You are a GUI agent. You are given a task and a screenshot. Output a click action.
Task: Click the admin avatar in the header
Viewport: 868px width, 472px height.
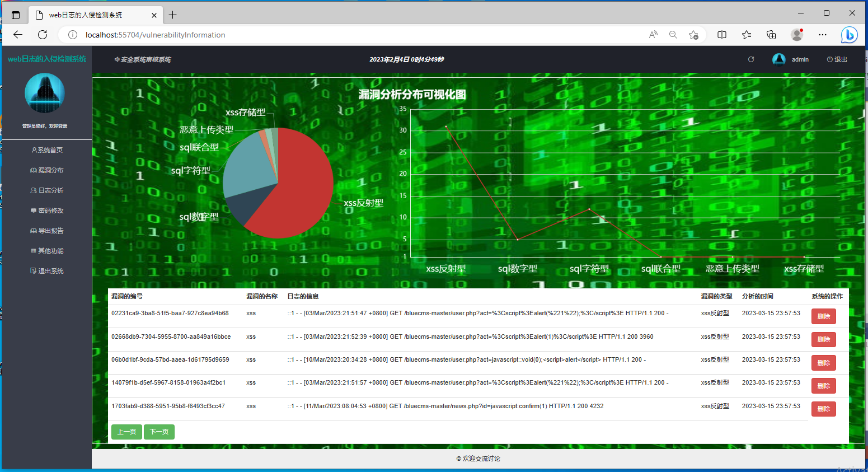coord(778,59)
